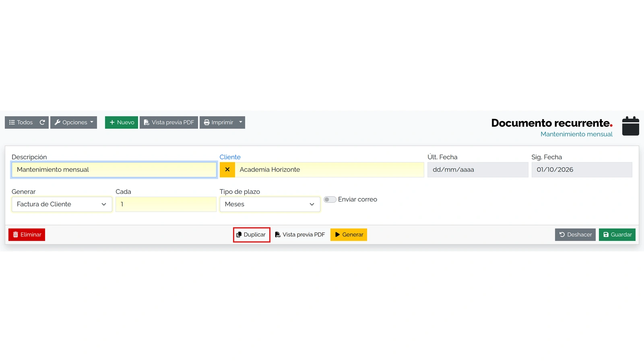Open the Tipo de plazo dropdown

pyautogui.click(x=270, y=204)
